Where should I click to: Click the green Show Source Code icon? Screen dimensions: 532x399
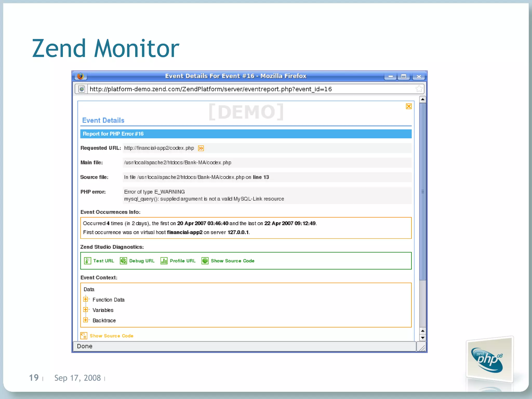[x=205, y=261]
